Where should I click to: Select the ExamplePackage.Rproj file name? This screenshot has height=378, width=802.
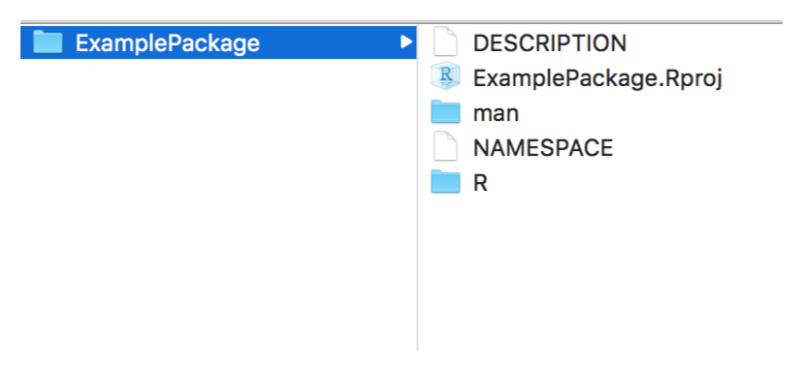coord(597,79)
